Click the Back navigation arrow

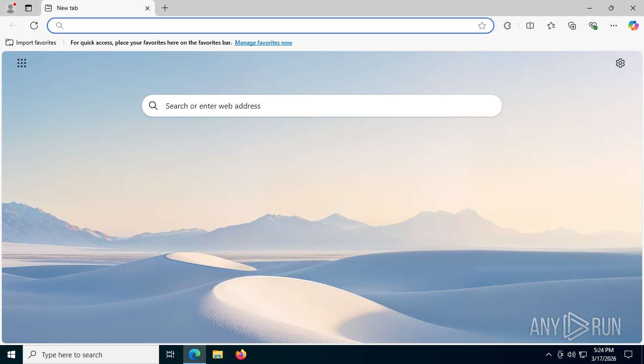(x=13, y=26)
